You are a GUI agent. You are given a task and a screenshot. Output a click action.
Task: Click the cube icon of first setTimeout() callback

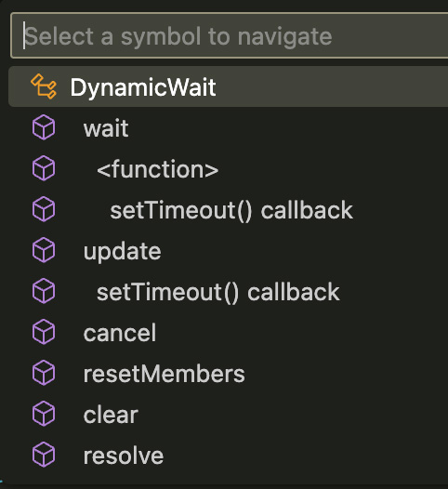point(44,209)
